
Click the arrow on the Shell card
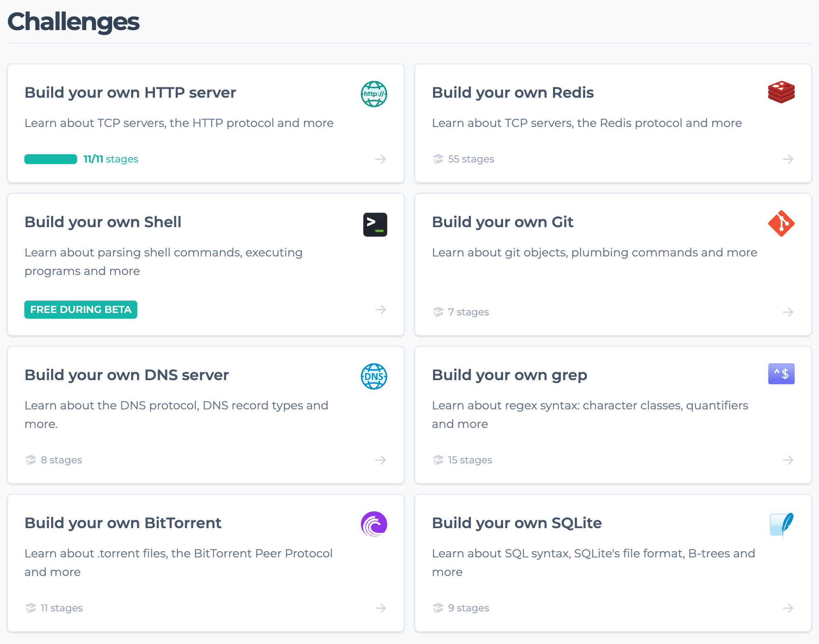[380, 310]
